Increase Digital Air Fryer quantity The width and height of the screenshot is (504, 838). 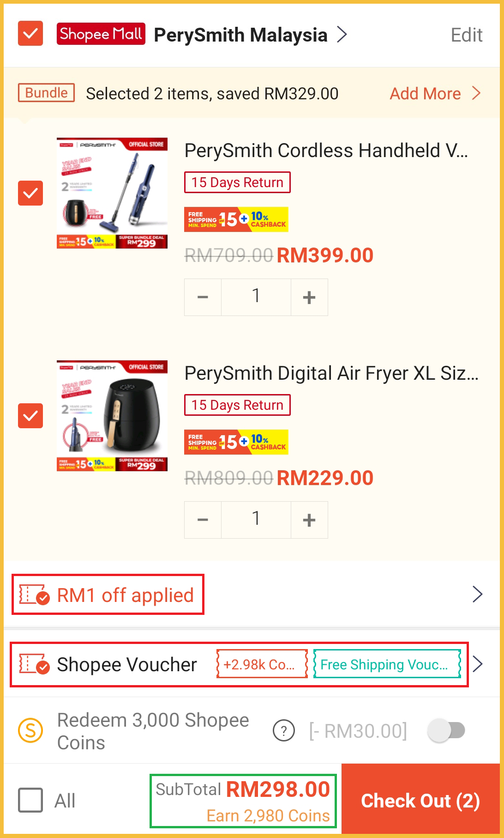[309, 520]
